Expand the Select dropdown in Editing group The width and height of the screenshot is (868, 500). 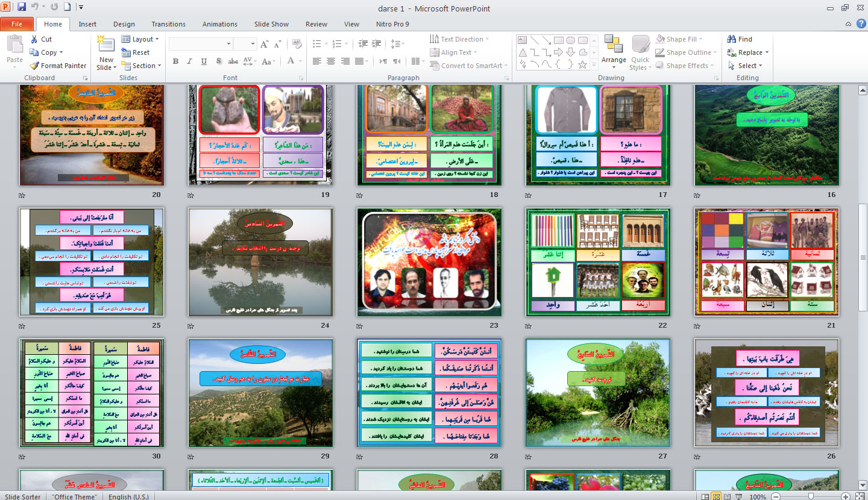[x=746, y=66]
